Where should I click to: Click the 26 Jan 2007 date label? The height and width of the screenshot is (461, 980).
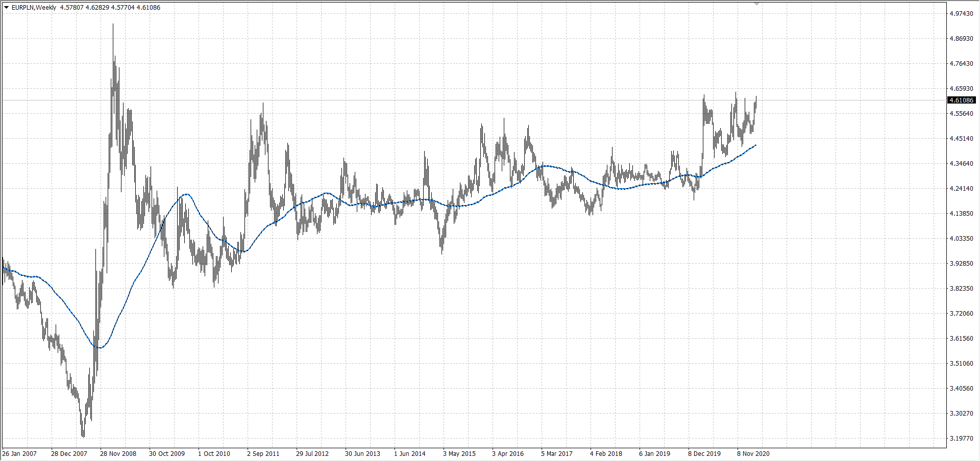click(19, 454)
